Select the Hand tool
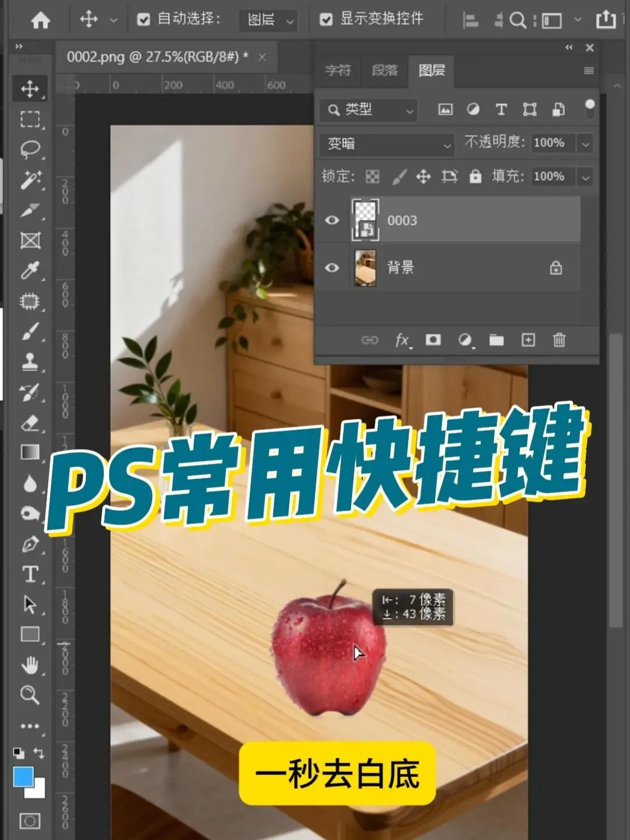The height and width of the screenshot is (840, 630). pyautogui.click(x=30, y=665)
